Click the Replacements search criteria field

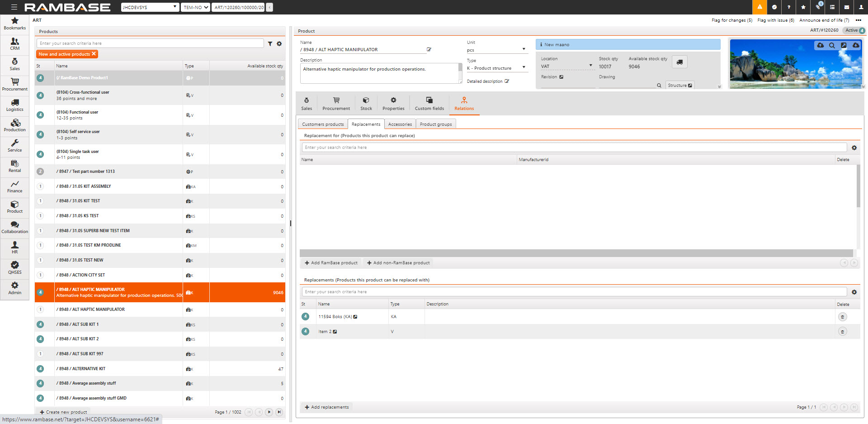coord(574,292)
